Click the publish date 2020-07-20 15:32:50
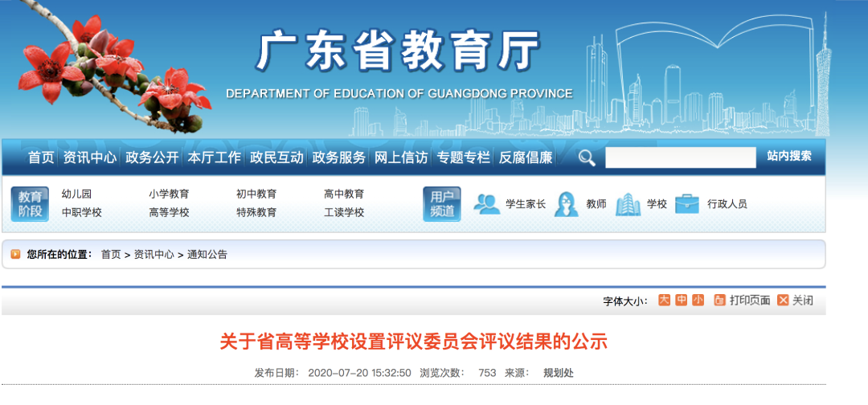Viewport: 868px width, 405px height. pyautogui.click(x=359, y=373)
